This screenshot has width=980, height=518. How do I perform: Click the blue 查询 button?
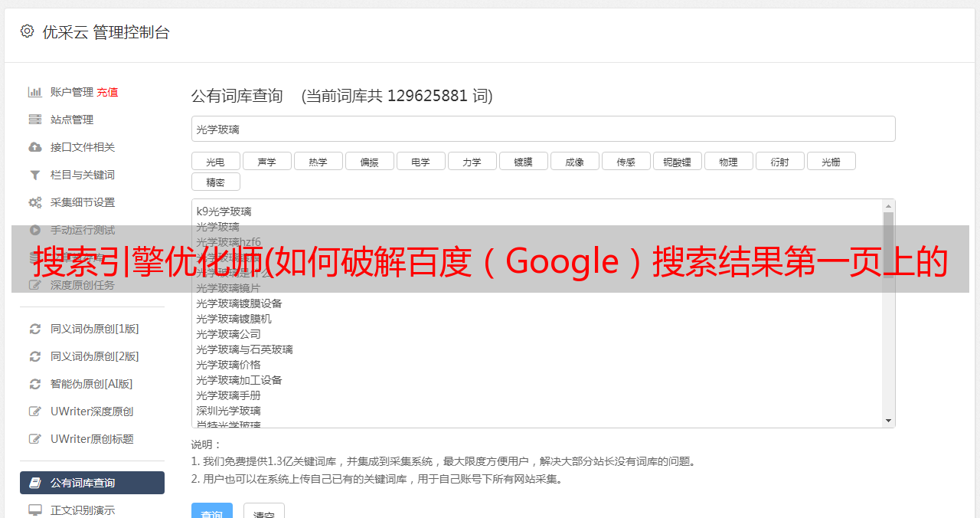pos(211,511)
